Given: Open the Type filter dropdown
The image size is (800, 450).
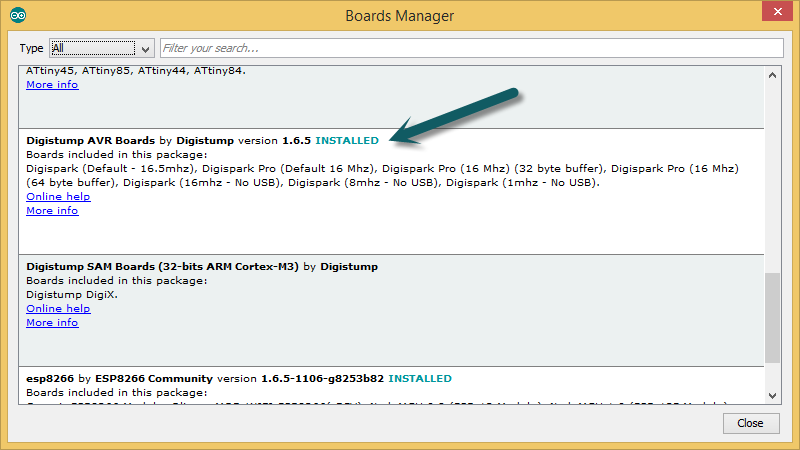Looking at the screenshot, I should point(91,48).
